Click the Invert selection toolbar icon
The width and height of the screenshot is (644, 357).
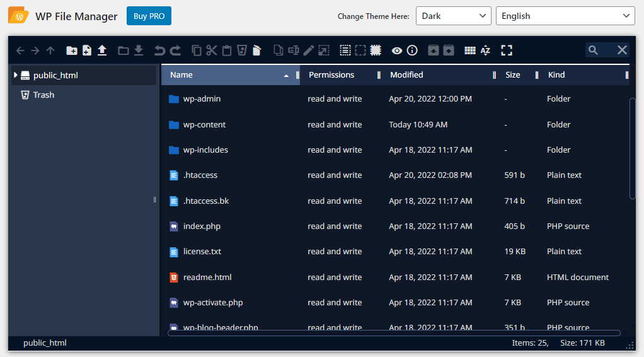pyautogui.click(x=376, y=50)
